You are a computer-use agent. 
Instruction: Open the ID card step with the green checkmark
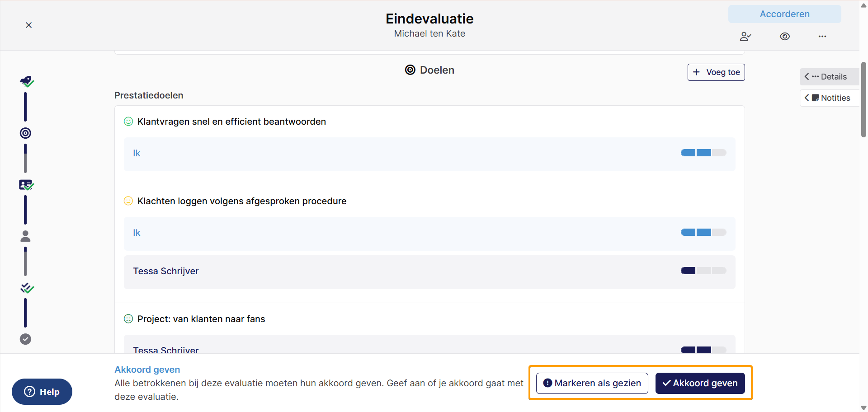tap(26, 185)
